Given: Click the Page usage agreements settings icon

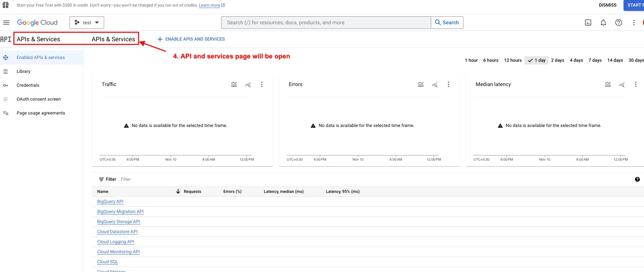Looking at the screenshot, I should click(x=6, y=113).
